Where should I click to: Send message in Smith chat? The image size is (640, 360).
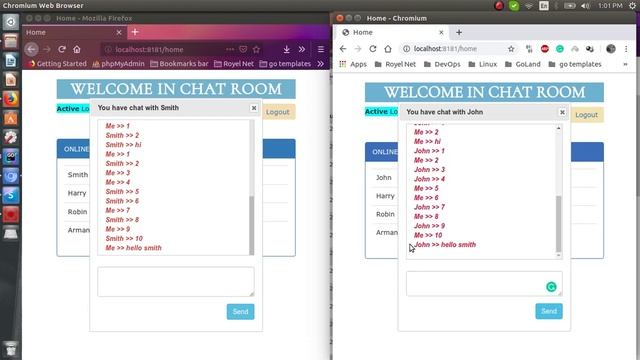[240, 312]
